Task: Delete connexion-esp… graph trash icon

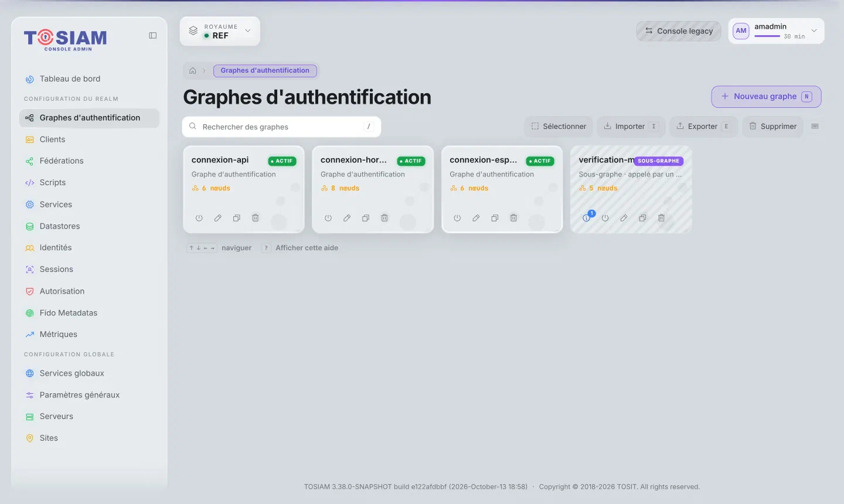Action: [x=513, y=218]
